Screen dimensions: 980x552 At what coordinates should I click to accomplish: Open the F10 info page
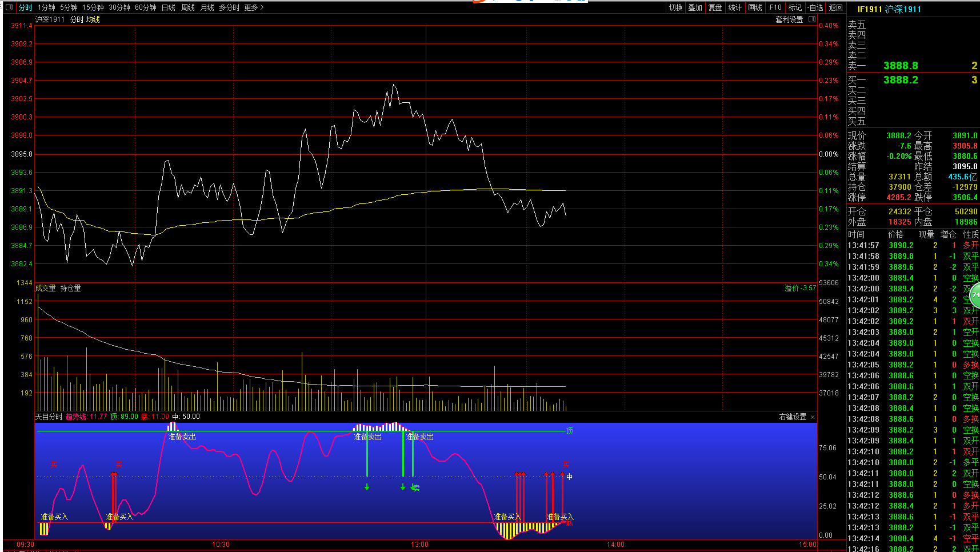click(x=775, y=7)
